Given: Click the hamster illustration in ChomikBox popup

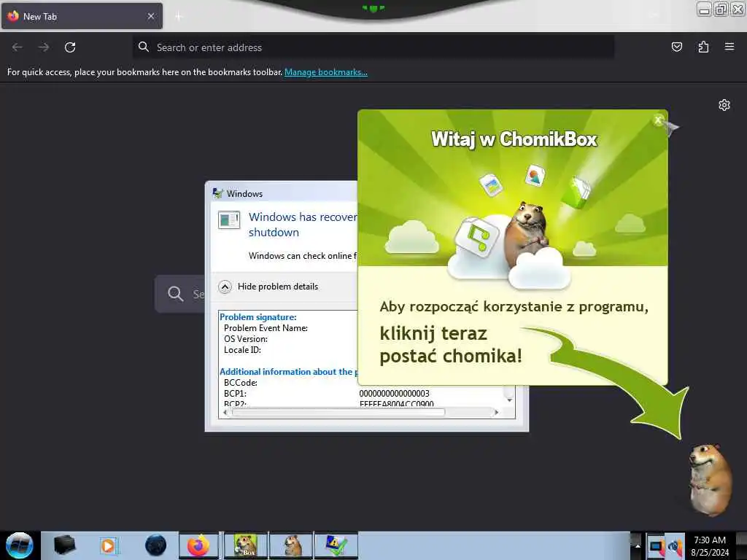Looking at the screenshot, I should pos(527,234).
